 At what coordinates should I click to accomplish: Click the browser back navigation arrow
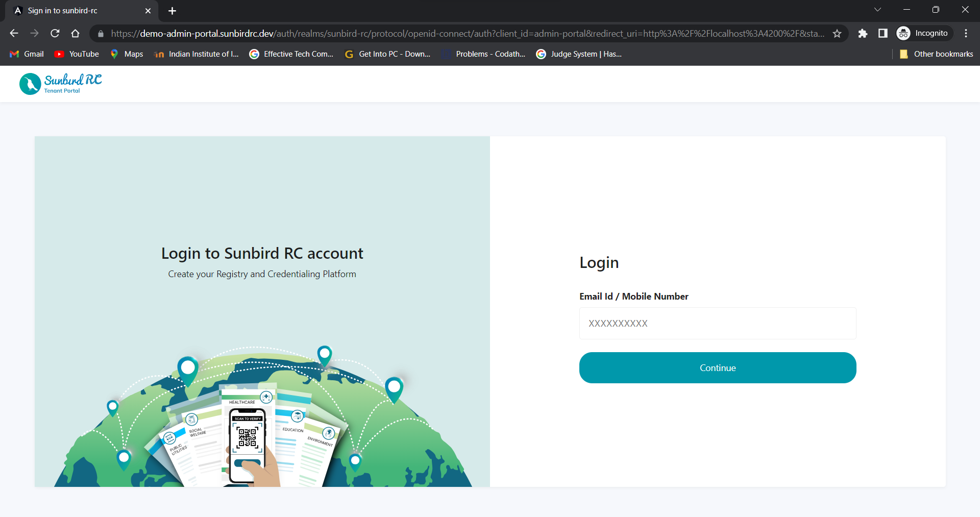coord(13,33)
